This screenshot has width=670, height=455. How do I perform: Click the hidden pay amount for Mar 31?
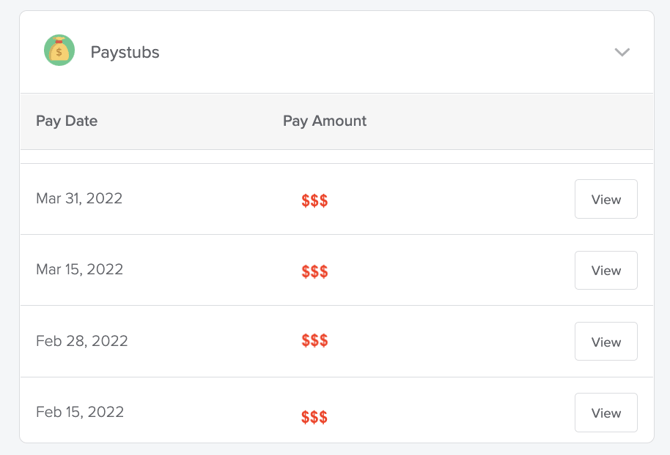pyautogui.click(x=315, y=199)
